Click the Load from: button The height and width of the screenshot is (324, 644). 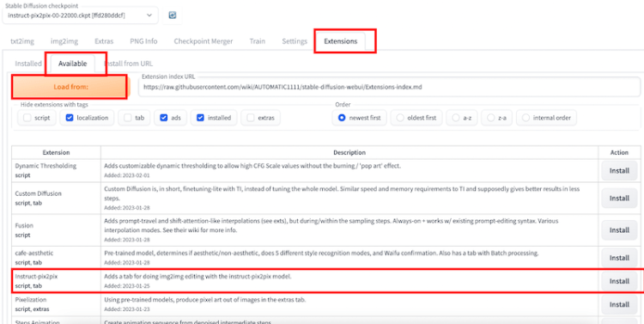point(70,87)
